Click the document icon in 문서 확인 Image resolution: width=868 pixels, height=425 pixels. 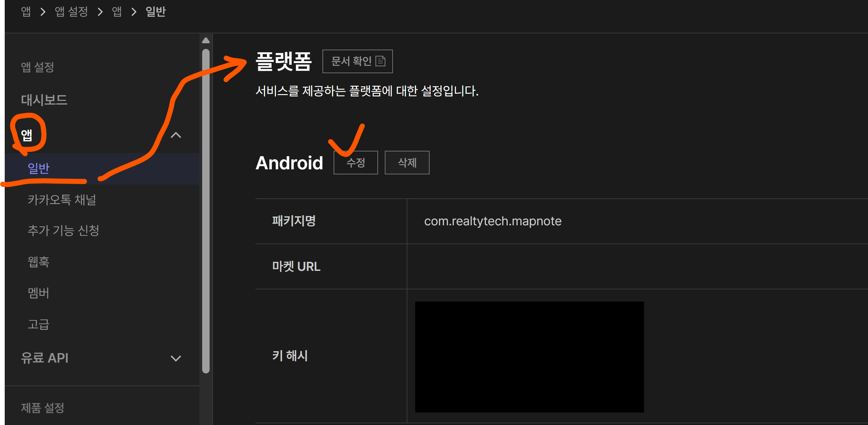coord(380,61)
